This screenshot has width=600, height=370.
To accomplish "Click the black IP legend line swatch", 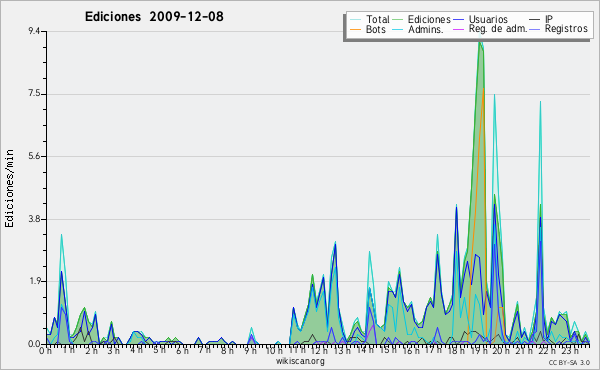I will 535,20.
